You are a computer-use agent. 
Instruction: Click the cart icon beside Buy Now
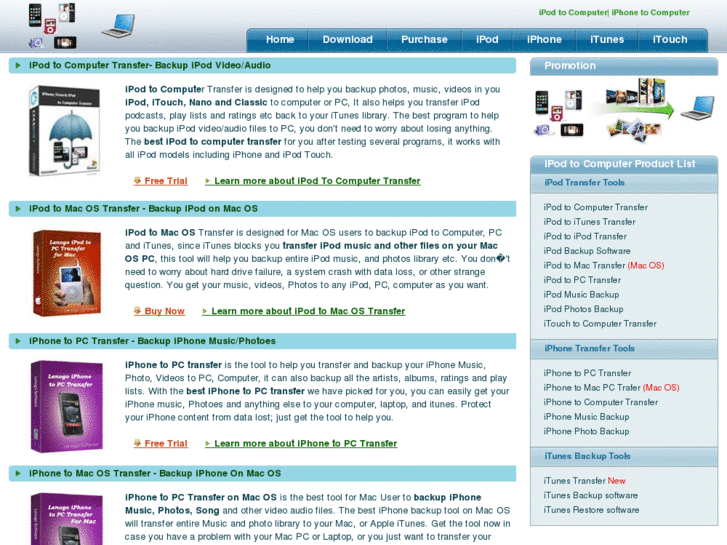tap(137, 311)
